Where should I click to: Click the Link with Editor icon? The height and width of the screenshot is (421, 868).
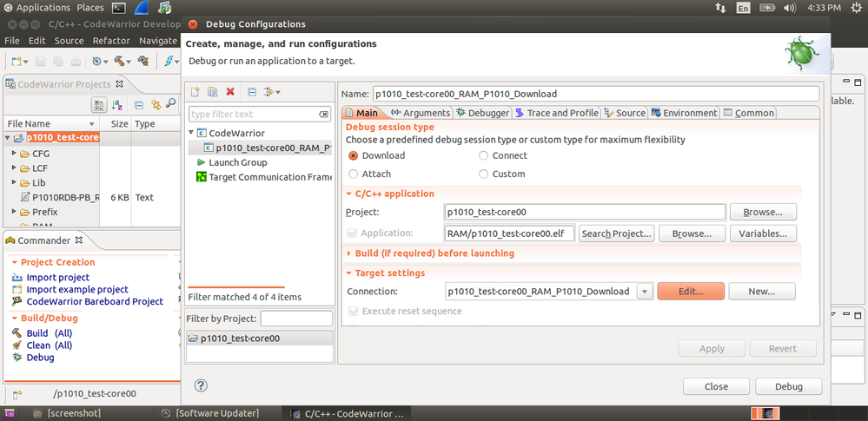pyautogui.click(x=157, y=105)
